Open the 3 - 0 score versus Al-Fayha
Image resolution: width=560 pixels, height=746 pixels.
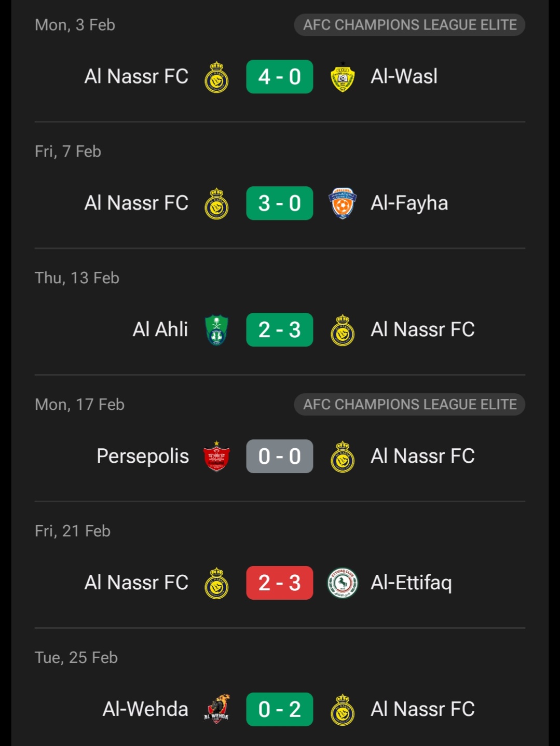point(280,203)
